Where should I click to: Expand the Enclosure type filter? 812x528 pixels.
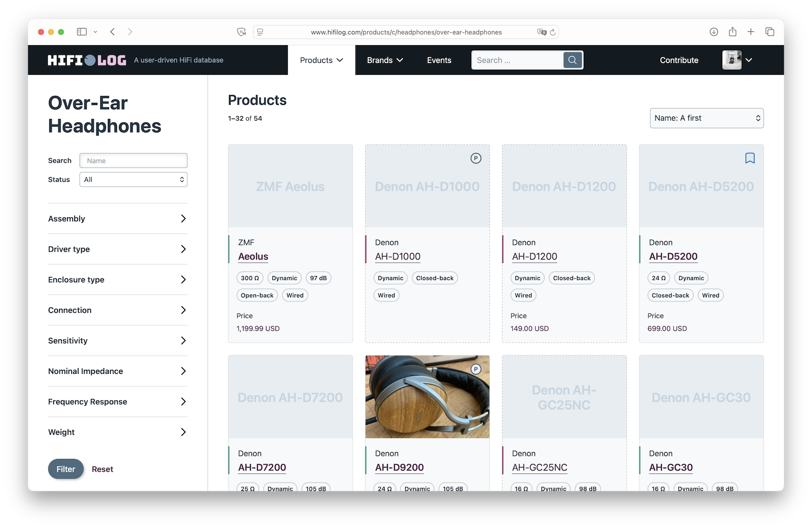point(117,279)
